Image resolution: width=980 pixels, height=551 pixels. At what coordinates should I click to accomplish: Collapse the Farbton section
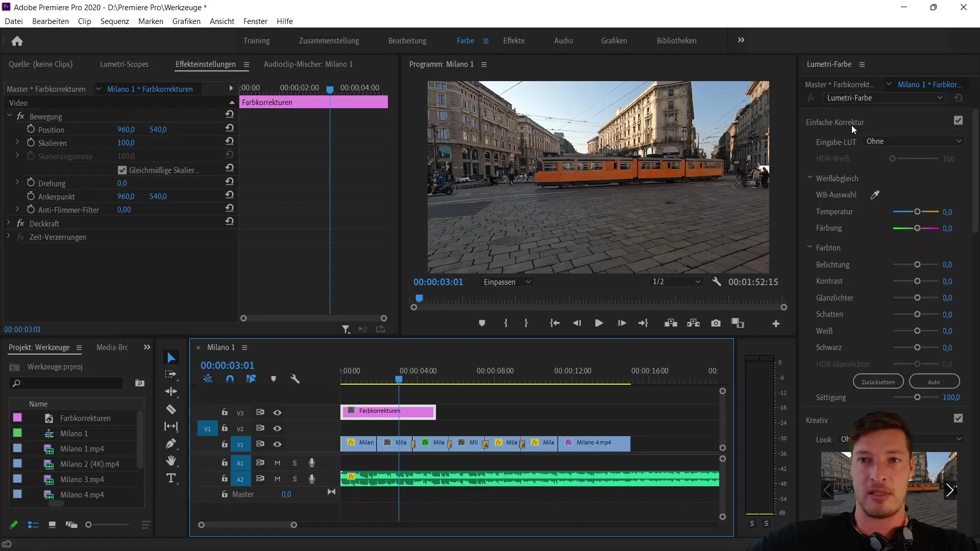click(810, 247)
